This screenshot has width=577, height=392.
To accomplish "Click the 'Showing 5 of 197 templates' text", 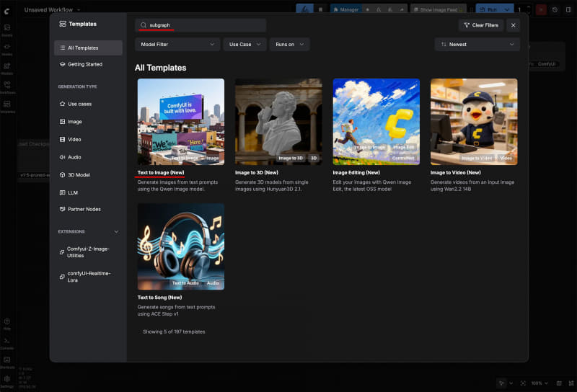I will coord(174,331).
